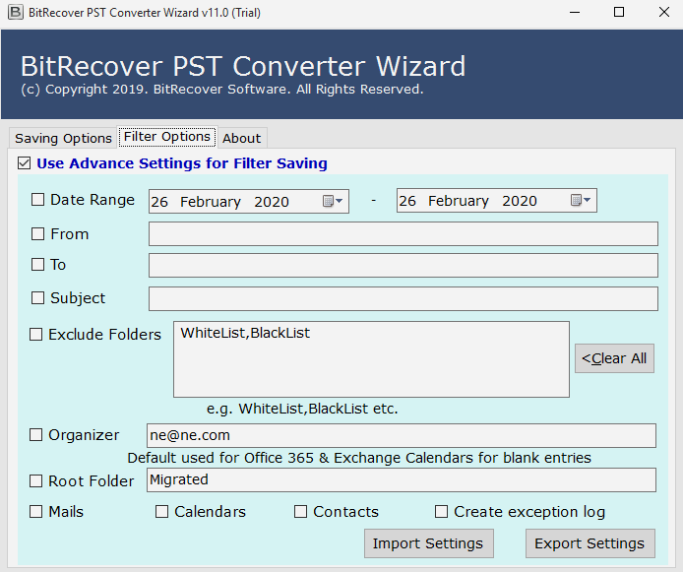Toggle the Exclude Folders checkbox
Screen dimensions: 683x572
(x=36, y=335)
